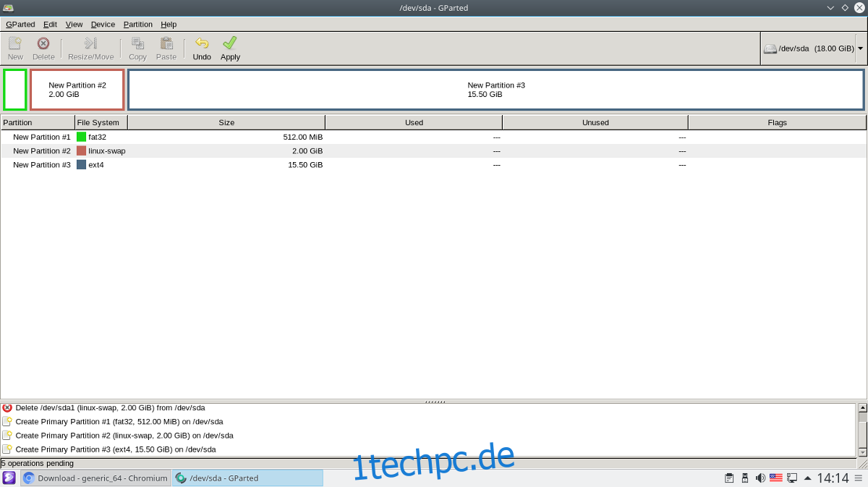Open the Help menu

click(169, 24)
